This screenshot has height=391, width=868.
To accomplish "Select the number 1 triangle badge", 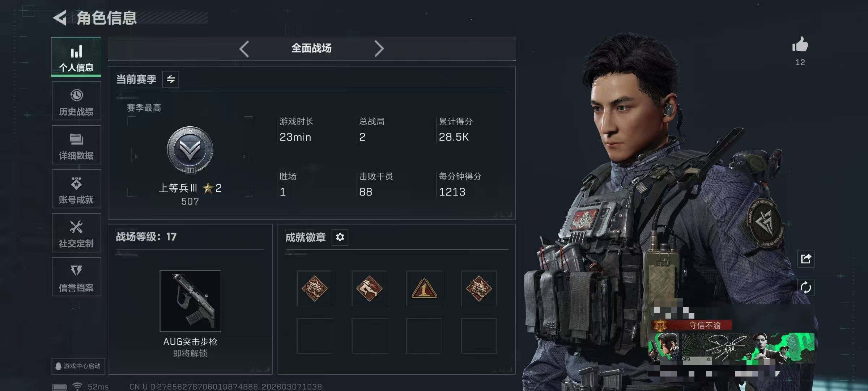I will 424,289.
